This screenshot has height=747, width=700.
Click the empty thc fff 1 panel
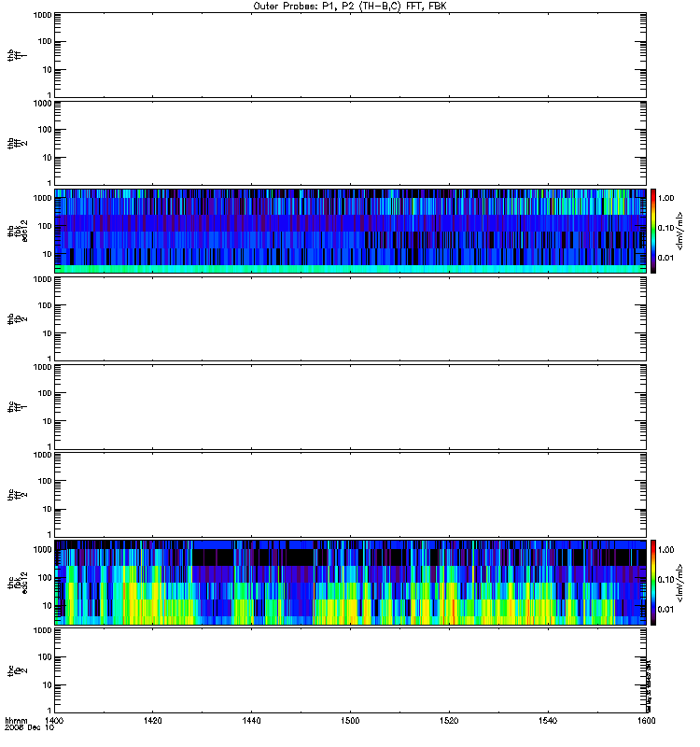click(350, 407)
